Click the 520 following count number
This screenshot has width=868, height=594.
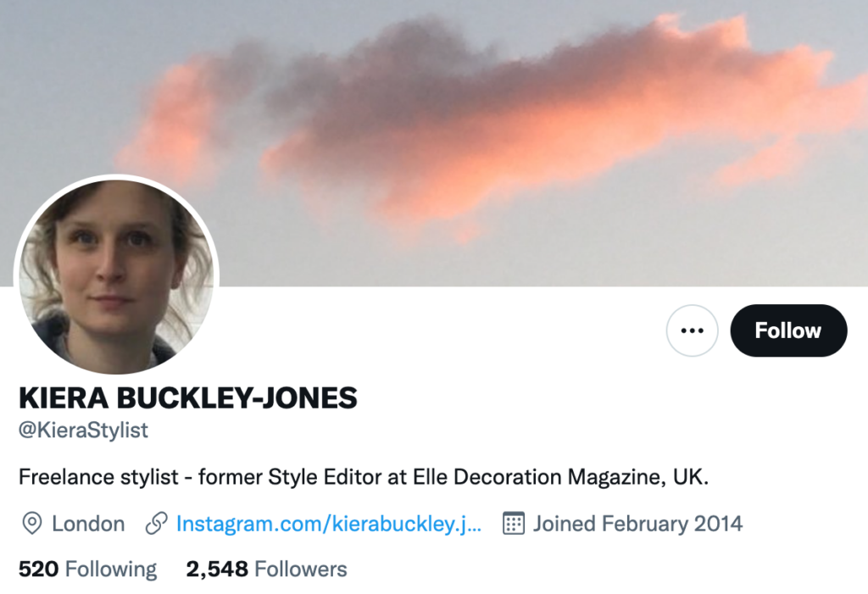tap(38, 569)
